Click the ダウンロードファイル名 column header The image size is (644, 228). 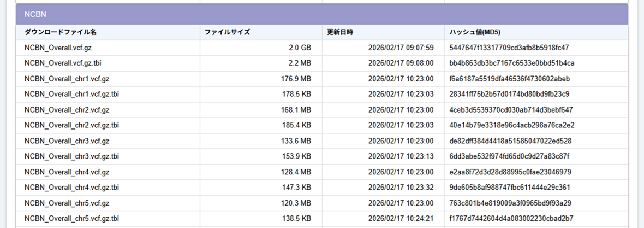(x=60, y=32)
